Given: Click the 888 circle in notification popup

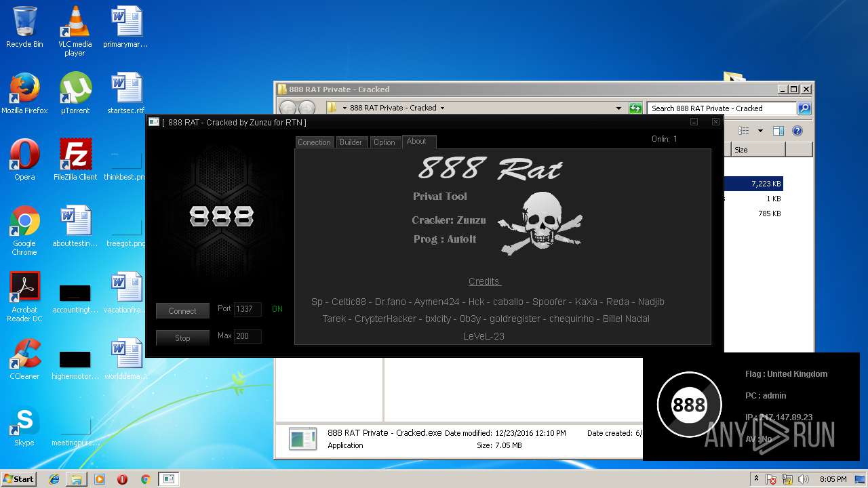Looking at the screenshot, I should point(689,405).
